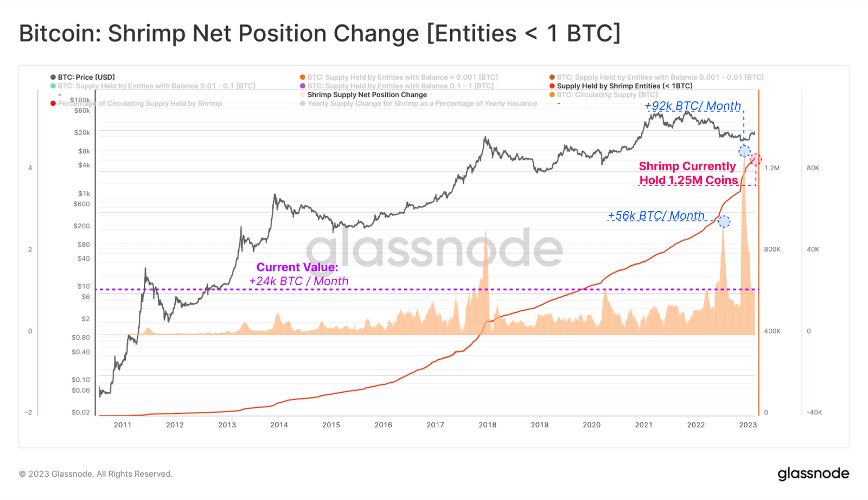Click the blue circle marker at +92k BTC/Month

point(744,151)
